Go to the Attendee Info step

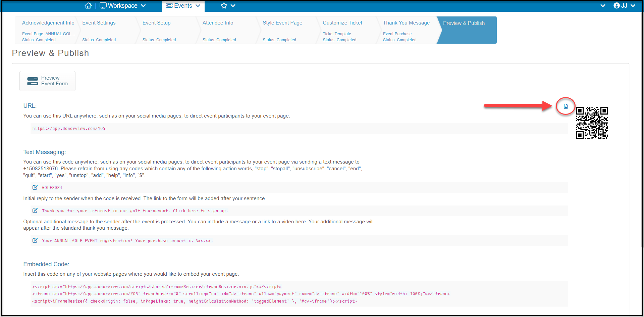pyautogui.click(x=225, y=30)
